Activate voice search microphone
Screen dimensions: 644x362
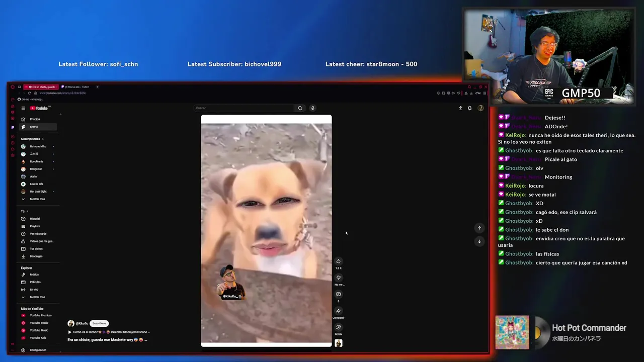click(312, 108)
